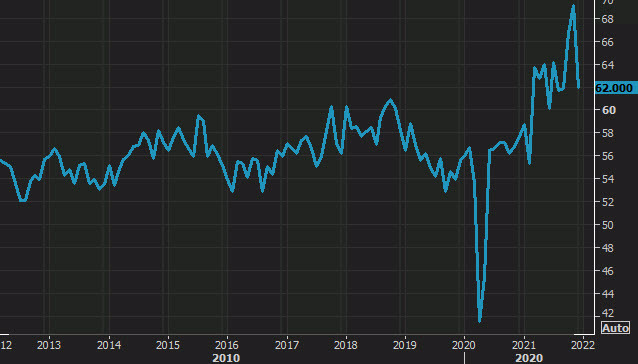This screenshot has height=364, width=638.
Task: Click the 64 y-axis value
Action: pyautogui.click(x=607, y=65)
